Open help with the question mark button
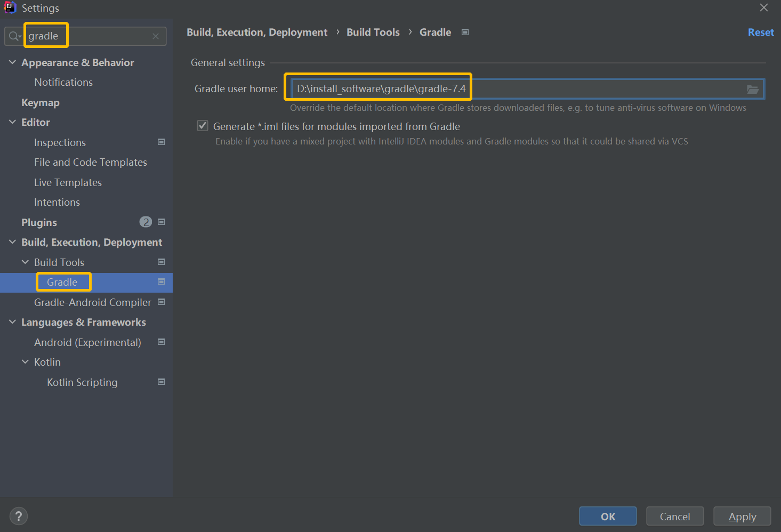The width and height of the screenshot is (781, 532). coord(19,516)
